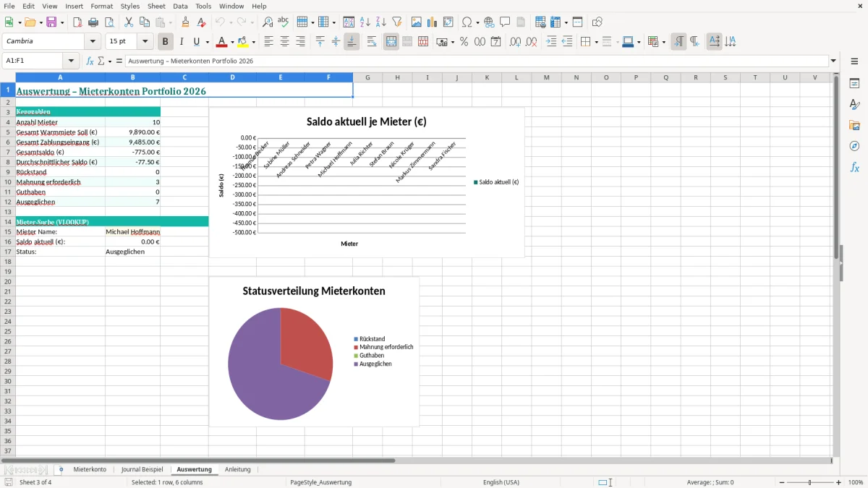The width and height of the screenshot is (868, 488).
Task: Switch to the Journal Beispiel sheet tab
Action: (142, 470)
